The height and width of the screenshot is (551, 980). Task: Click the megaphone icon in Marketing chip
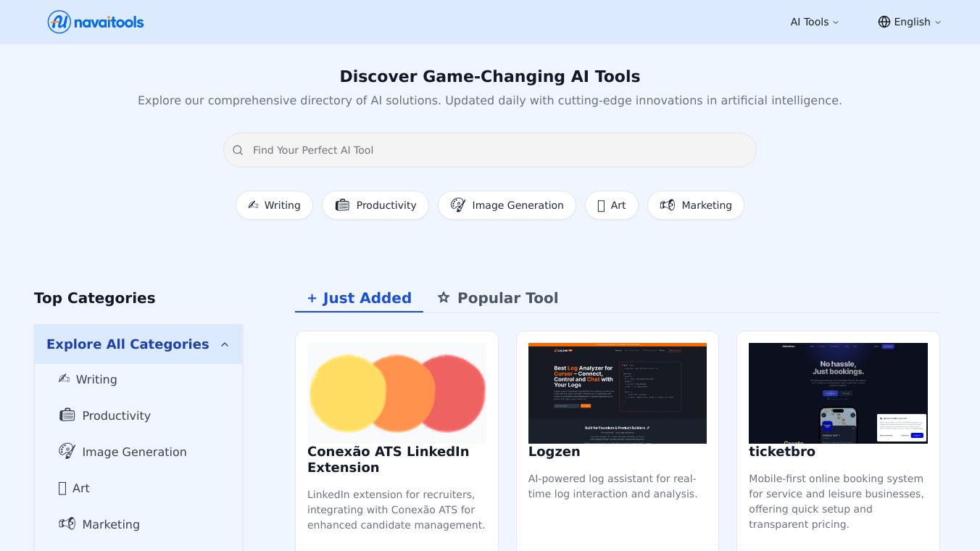pyautogui.click(x=668, y=205)
